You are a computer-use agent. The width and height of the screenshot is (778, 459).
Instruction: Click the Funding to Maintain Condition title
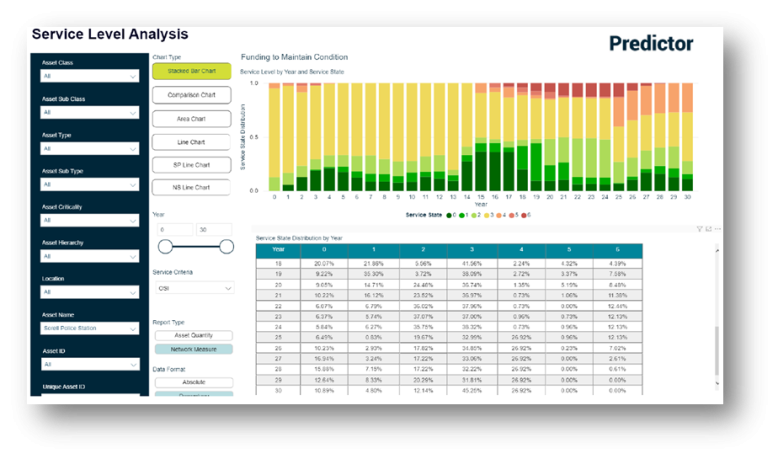tap(294, 57)
